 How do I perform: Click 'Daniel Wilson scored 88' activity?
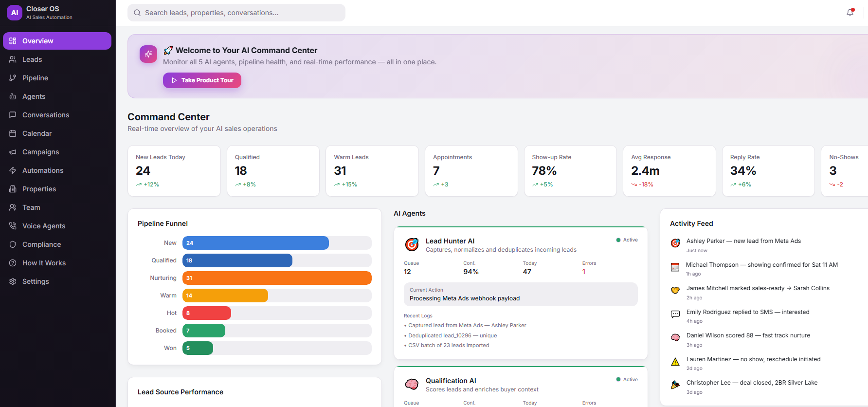click(x=748, y=335)
